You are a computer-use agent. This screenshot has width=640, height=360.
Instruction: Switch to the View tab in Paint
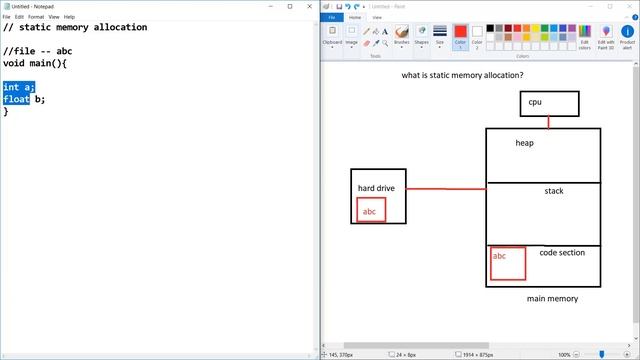click(x=377, y=17)
